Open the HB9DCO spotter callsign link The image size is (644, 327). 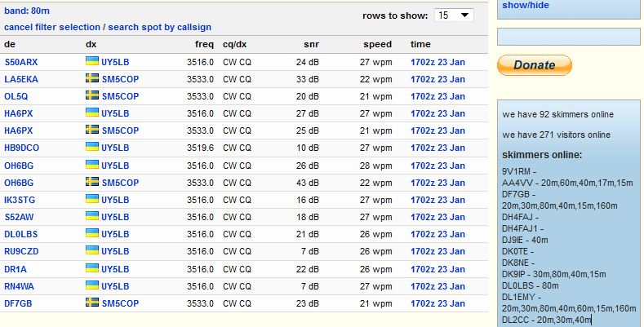pyautogui.click(x=23, y=148)
